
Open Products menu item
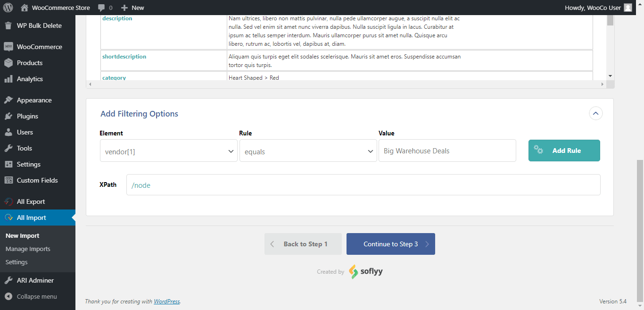(x=38, y=63)
